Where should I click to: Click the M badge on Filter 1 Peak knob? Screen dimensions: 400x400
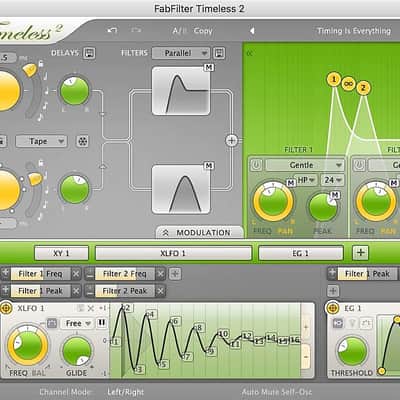tap(335, 195)
